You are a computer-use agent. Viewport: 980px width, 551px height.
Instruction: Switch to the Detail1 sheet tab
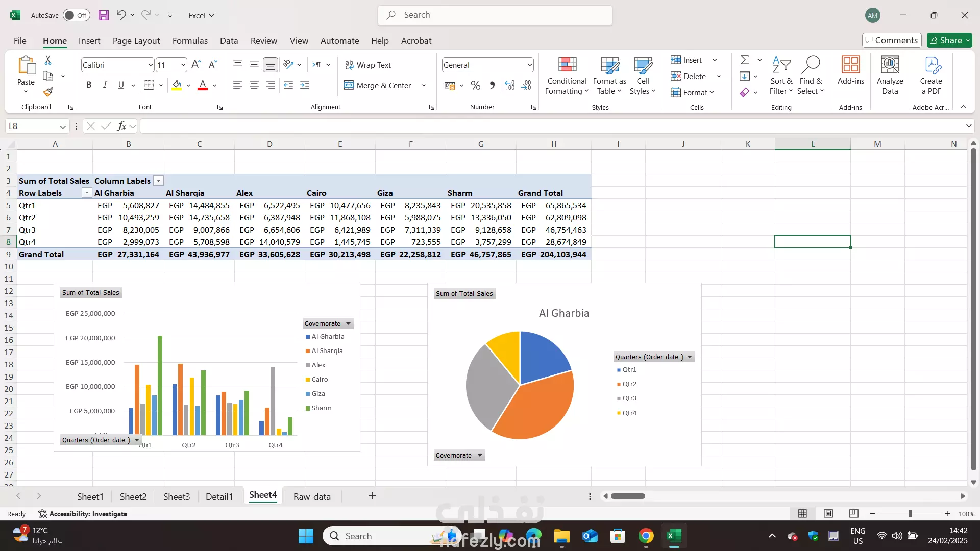pos(219,496)
